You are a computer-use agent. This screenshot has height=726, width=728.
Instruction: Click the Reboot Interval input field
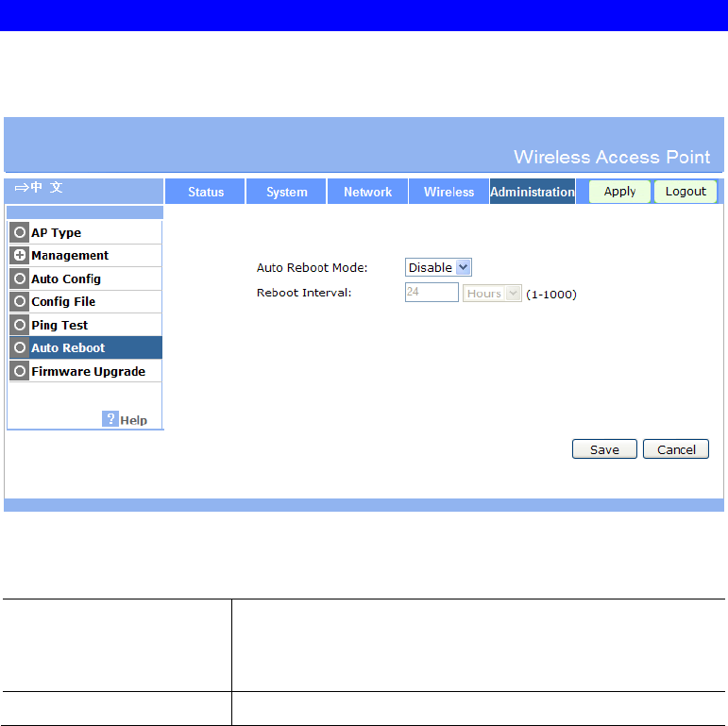tap(432, 293)
